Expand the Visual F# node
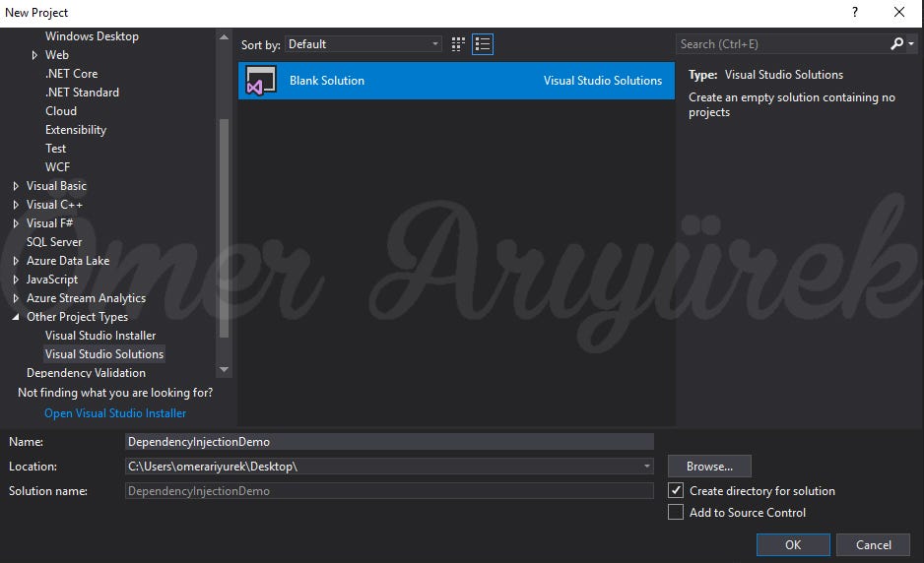 click(16, 223)
